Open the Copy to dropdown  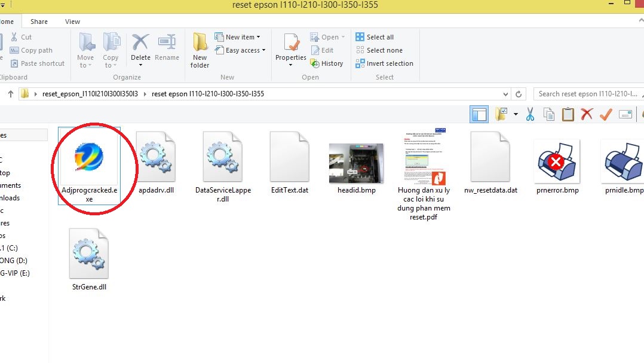tap(111, 50)
